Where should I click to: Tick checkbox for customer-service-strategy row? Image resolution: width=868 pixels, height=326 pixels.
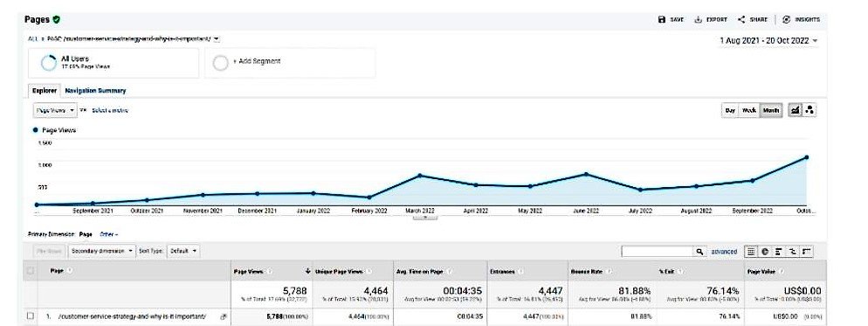pos(31,316)
